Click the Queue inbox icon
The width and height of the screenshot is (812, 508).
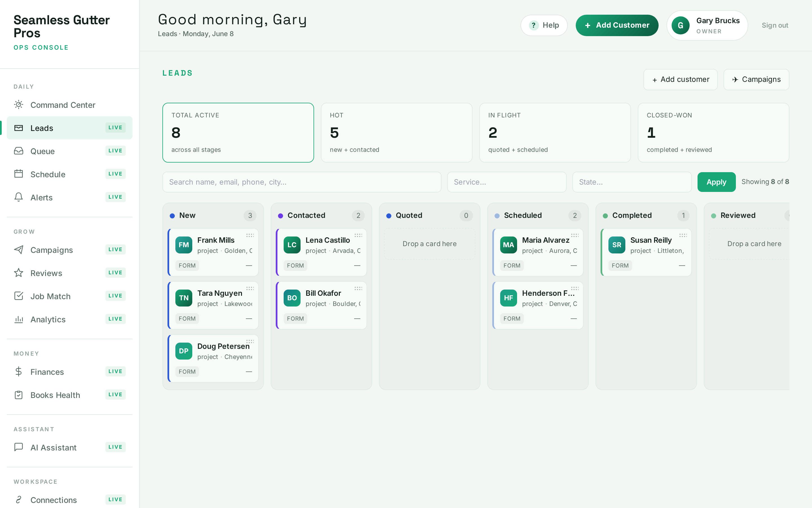pos(19,151)
